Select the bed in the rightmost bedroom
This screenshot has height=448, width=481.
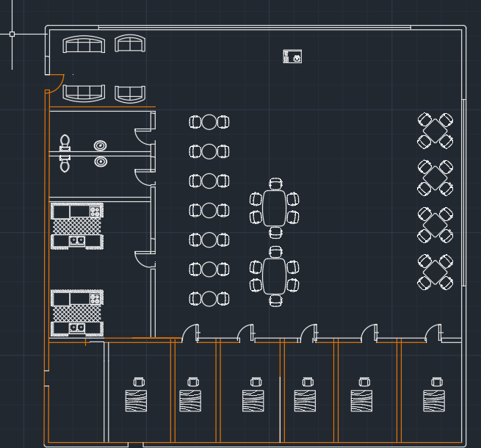click(x=434, y=401)
